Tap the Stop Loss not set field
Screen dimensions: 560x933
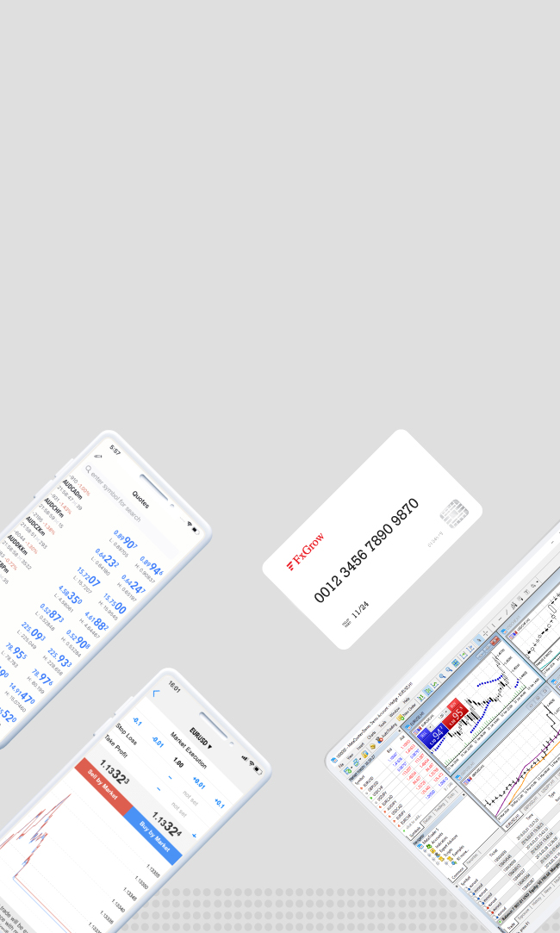pos(190,798)
